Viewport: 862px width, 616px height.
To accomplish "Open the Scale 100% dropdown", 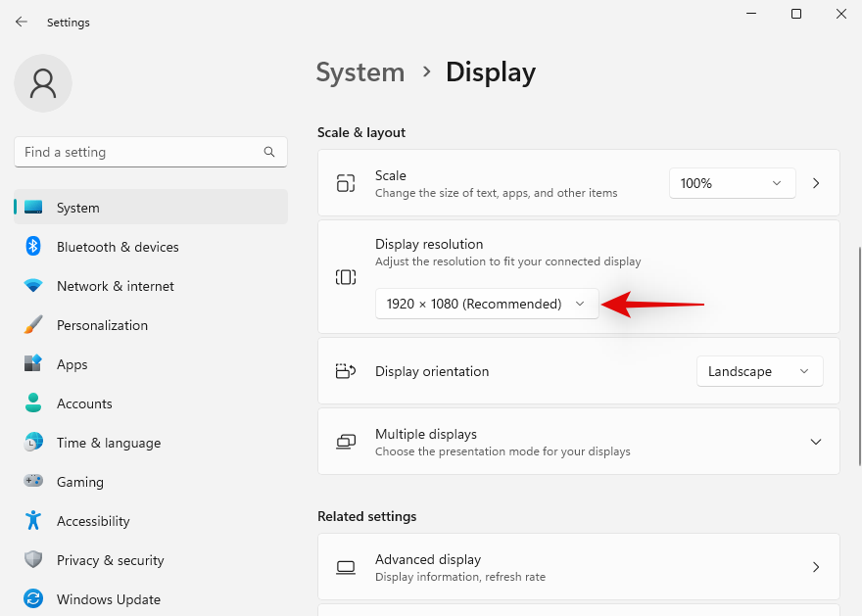I will tap(732, 183).
